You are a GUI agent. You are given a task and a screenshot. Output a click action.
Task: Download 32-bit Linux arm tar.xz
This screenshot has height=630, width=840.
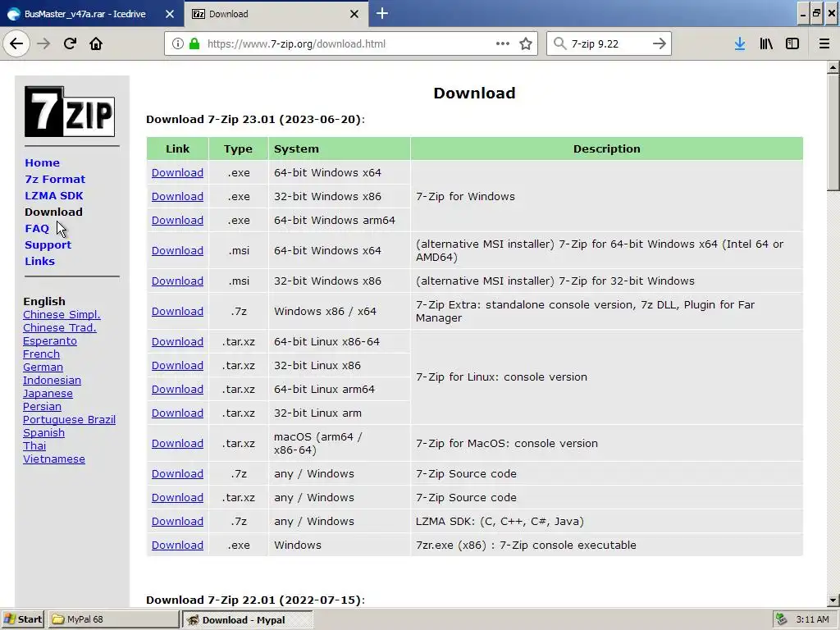tap(177, 413)
